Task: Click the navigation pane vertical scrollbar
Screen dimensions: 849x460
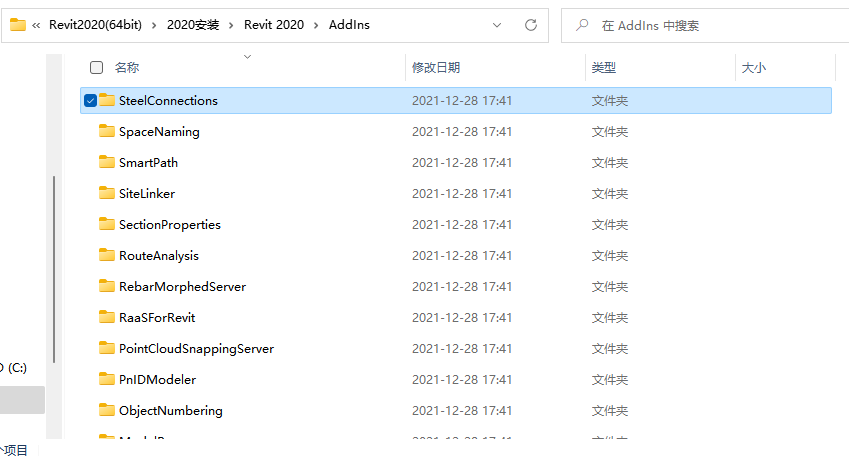Action: pyautogui.click(x=54, y=270)
